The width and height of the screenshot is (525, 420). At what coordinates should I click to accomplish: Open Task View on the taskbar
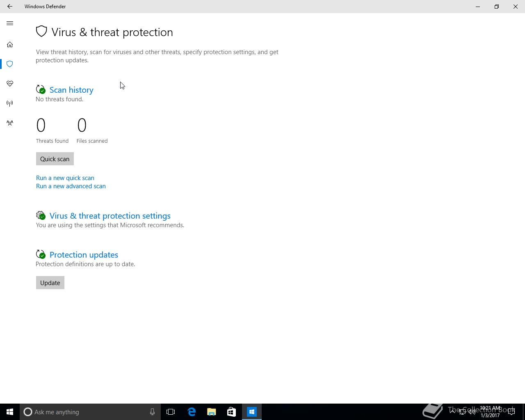pos(171,412)
